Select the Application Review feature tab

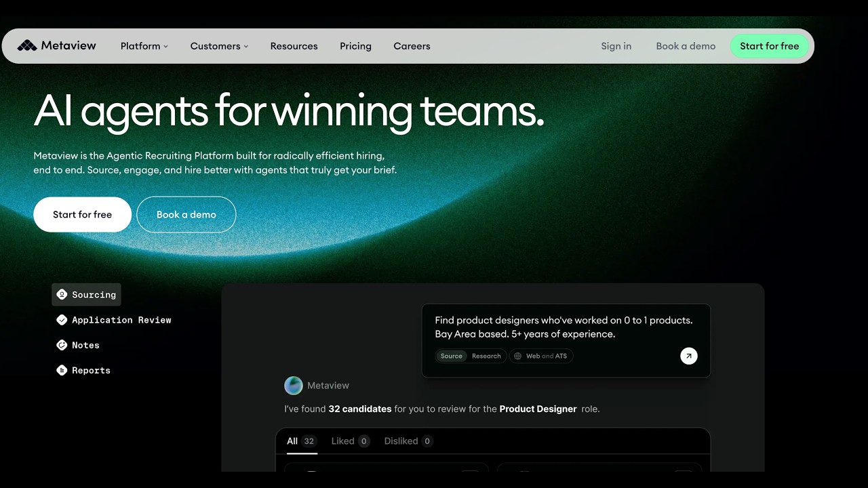tap(113, 320)
